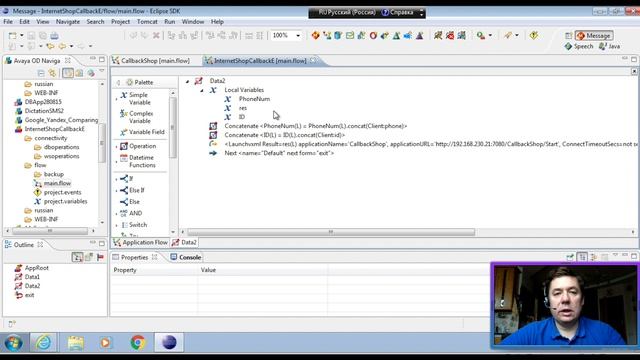Select exit node in the Outline
The height and width of the screenshot is (360, 640).
24,295
